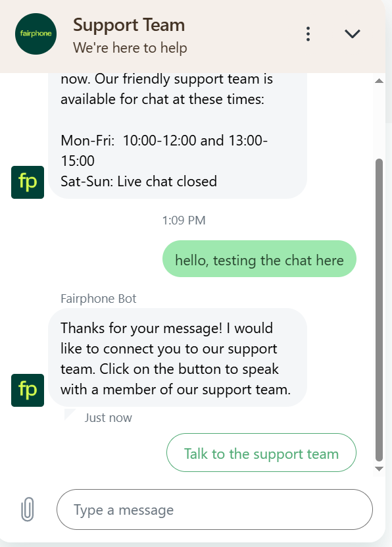392x547 pixels.
Task: Click the 'Just now' timestamp
Action: coord(108,418)
